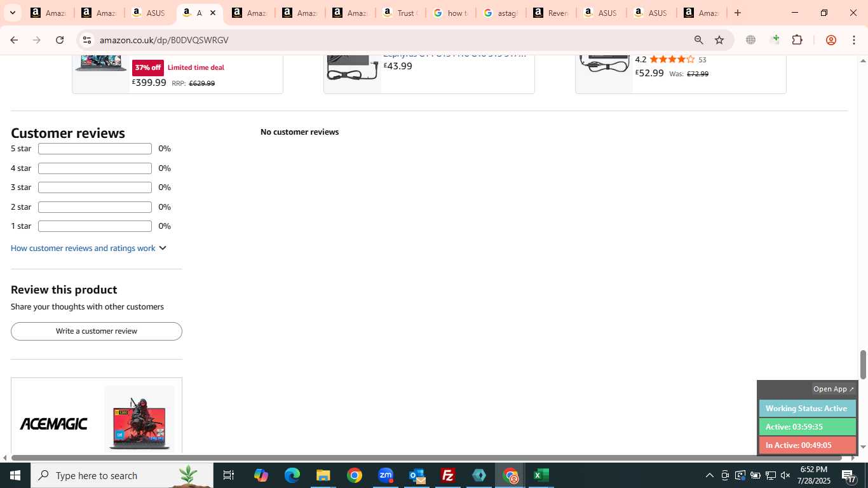The height and width of the screenshot is (488, 868).
Task: Click the '4 star' label link
Action: coord(21,168)
